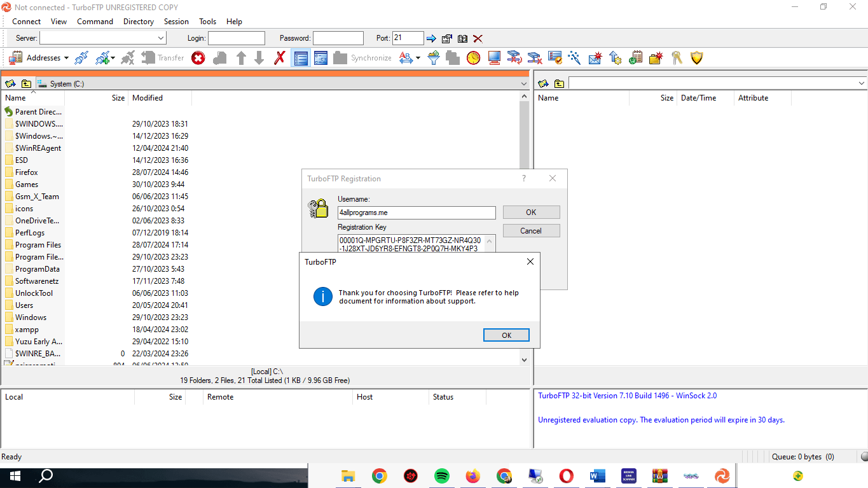Open the View menu
The height and width of the screenshot is (488, 868).
tap(59, 21)
